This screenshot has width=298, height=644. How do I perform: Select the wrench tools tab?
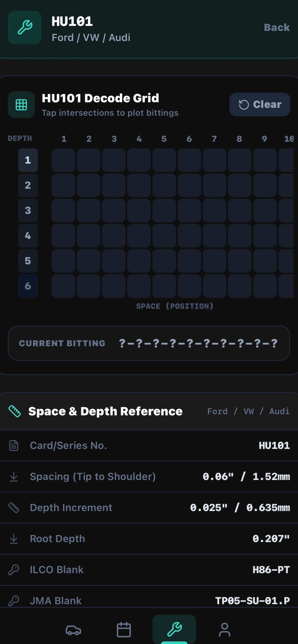pos(174,629)
